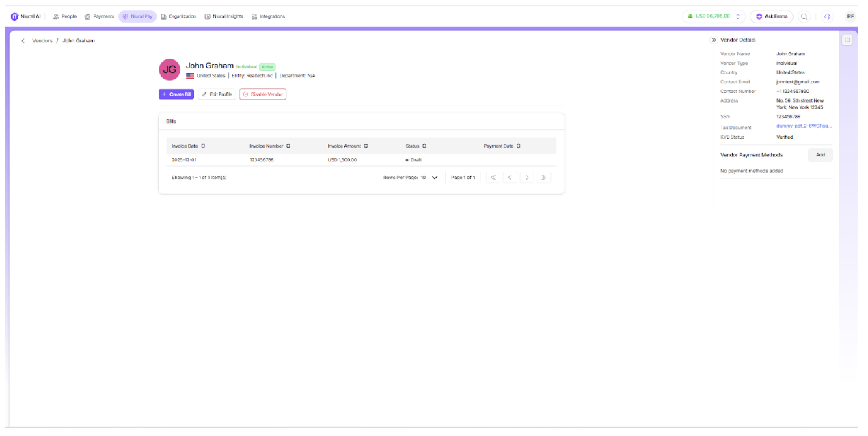Click invoice date 2025-12-01 cell
868x436 pixels.
tap(184, 160)
